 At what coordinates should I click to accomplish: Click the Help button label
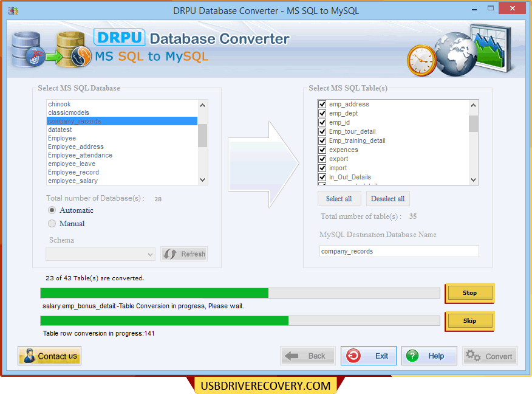(x=436, y=356)
